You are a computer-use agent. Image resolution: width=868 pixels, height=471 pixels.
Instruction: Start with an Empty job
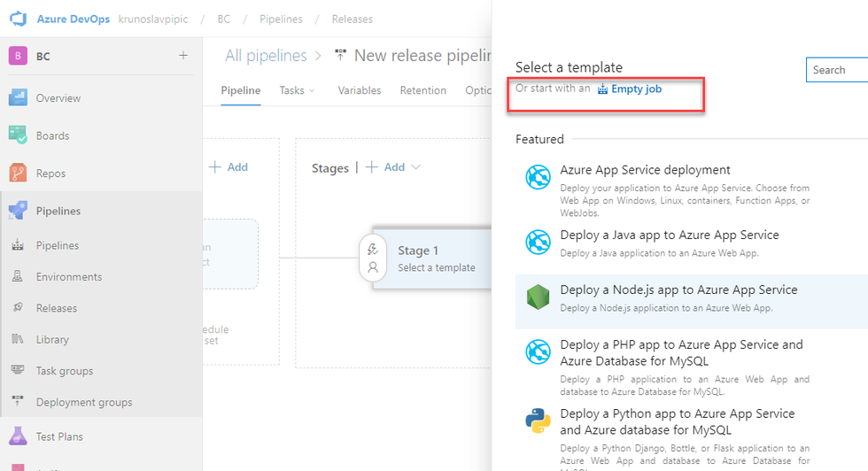coord(636,89)
